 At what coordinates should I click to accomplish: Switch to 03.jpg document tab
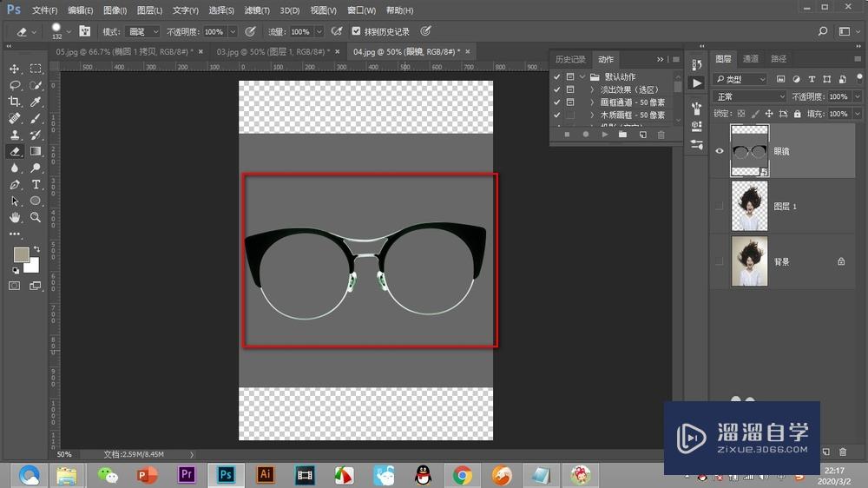(x=269, y=52)
